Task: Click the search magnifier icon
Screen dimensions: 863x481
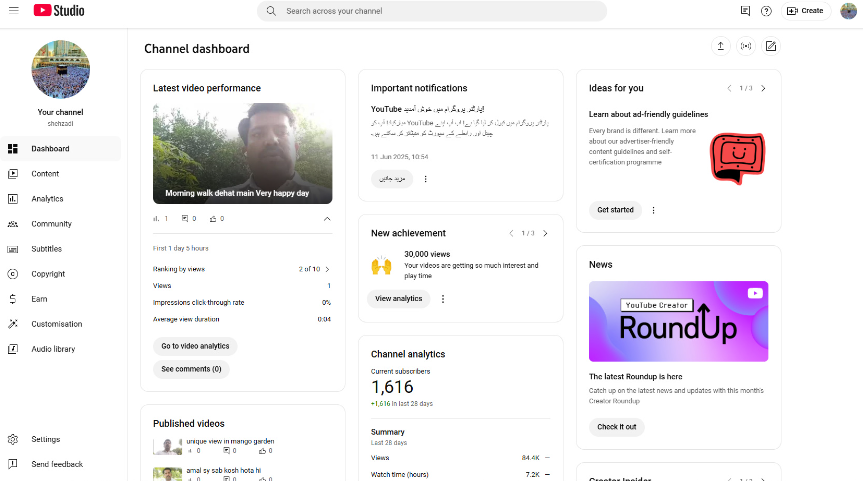Action: point(271,11)
